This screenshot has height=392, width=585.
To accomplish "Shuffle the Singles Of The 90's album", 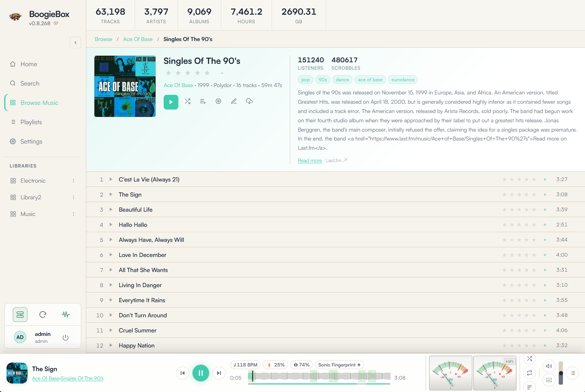I will pos(188,101).
